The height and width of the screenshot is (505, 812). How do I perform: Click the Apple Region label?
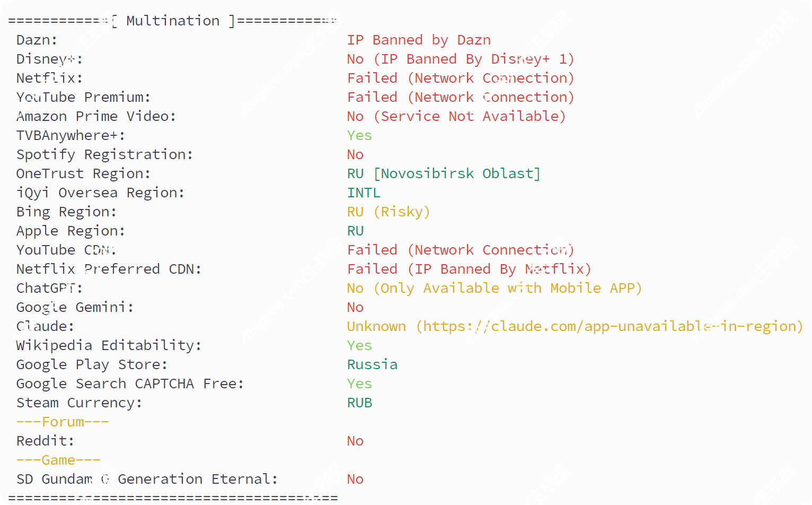tap(70, 231)
